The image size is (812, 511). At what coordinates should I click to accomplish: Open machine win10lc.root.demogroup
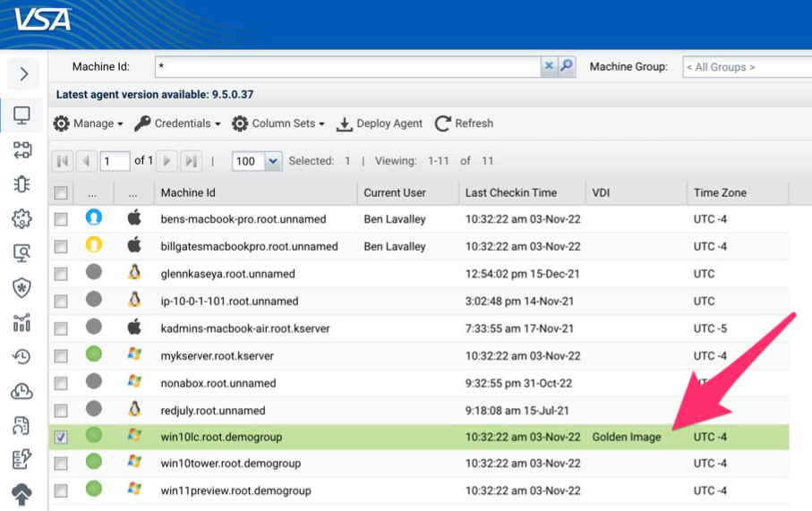[221, 437]
